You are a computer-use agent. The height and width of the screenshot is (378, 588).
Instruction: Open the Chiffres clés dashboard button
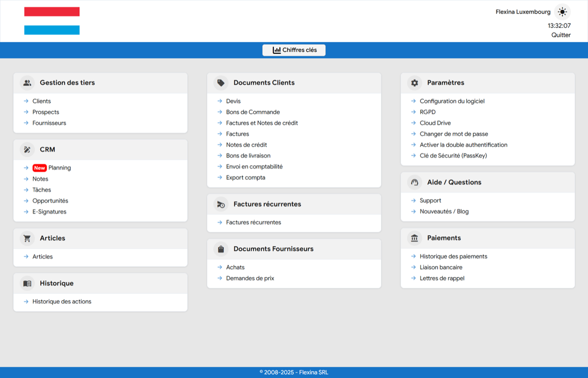tap(294, 50)
